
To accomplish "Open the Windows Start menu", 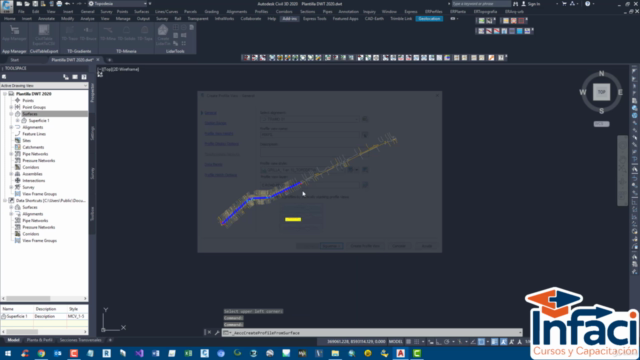I will tap(8, 353).
